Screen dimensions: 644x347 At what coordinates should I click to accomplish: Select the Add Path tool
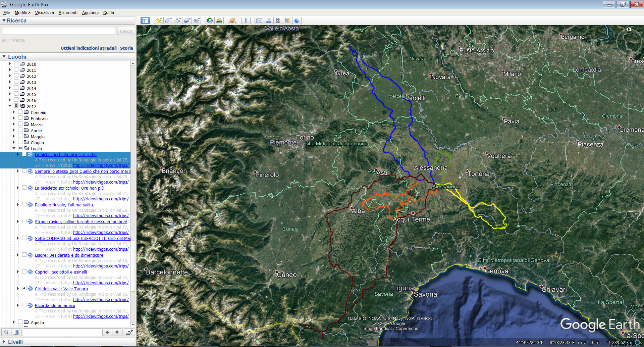click(177, 20)
